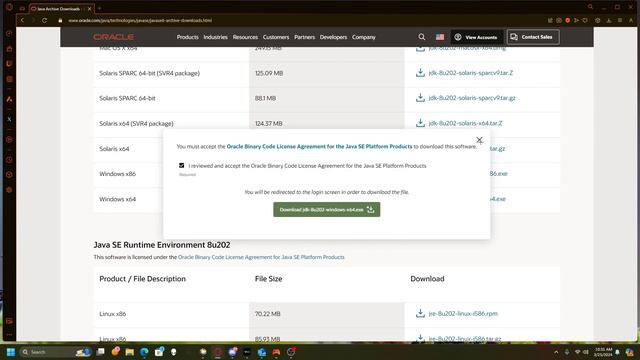The height and width of the screenshot is (360, 640).
Task: Download jre-8u202-linux-i586.rpm
Action: [x=463, y=314]
